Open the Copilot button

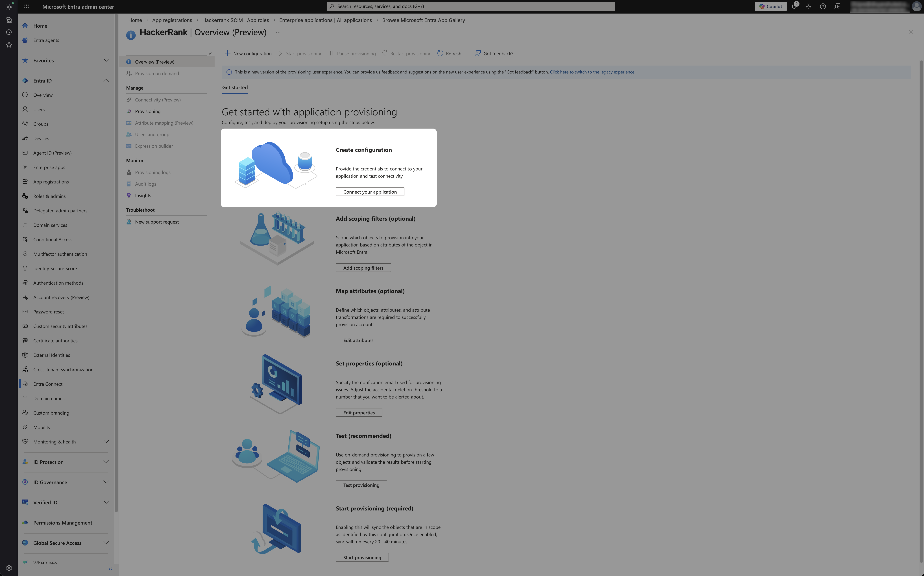(x=771, y=7)
